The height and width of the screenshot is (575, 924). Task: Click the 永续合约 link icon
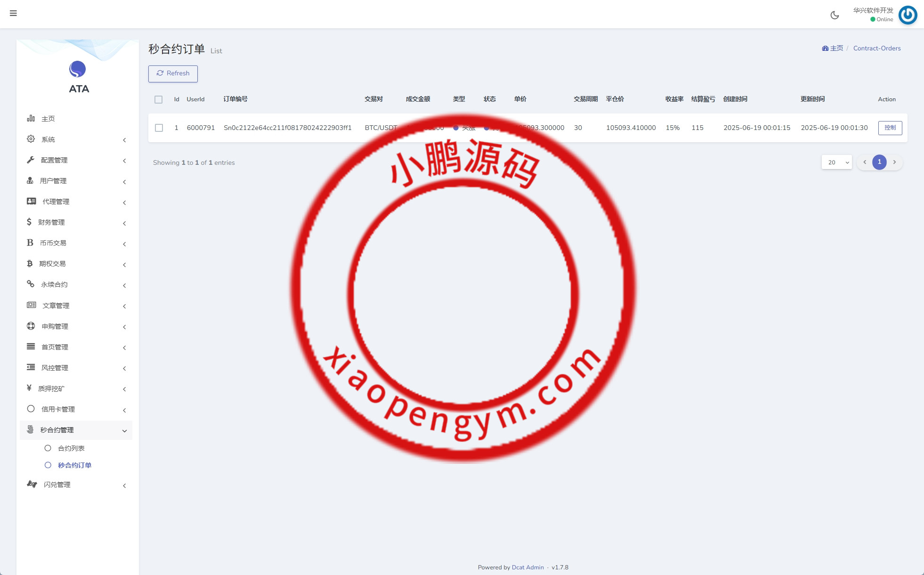[x=30, y=284]
